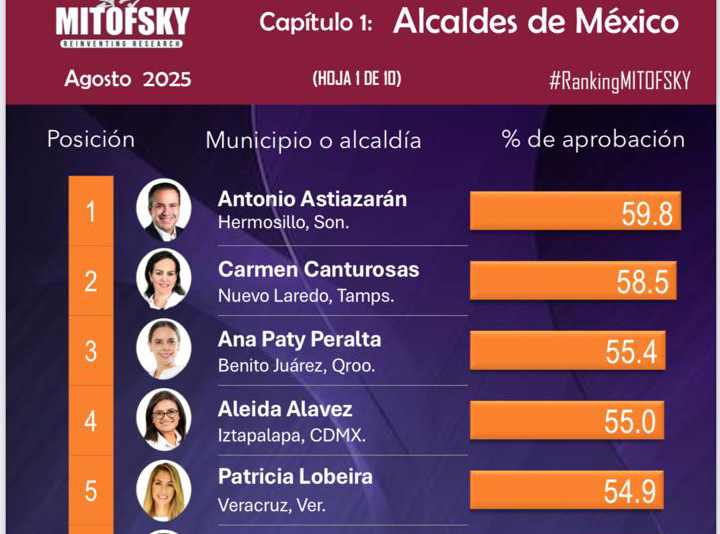Click position number 1 box
This screenshot has width=720, height=534.
(91, 211)
